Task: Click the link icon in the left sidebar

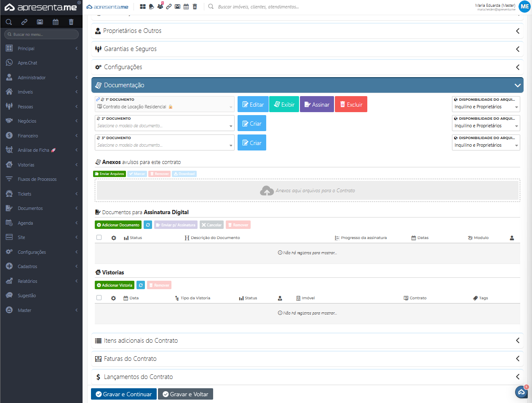Action: (24, 22)
